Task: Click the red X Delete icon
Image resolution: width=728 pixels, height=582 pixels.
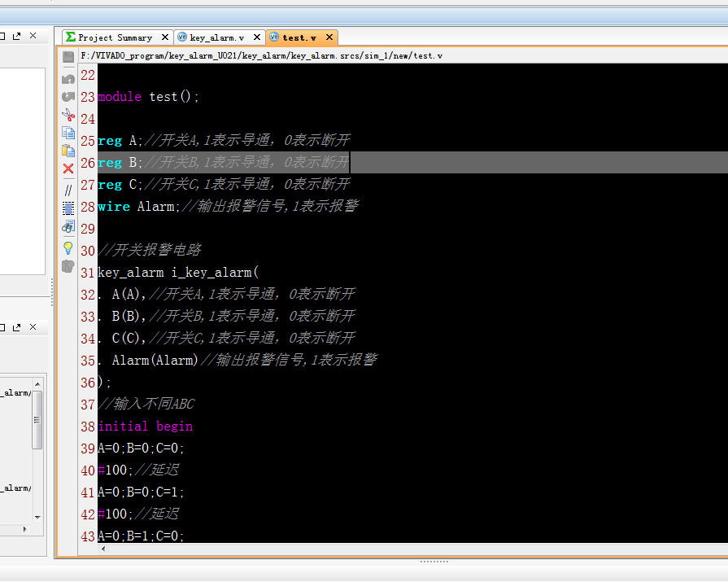Action: click(x=68, y=168)
